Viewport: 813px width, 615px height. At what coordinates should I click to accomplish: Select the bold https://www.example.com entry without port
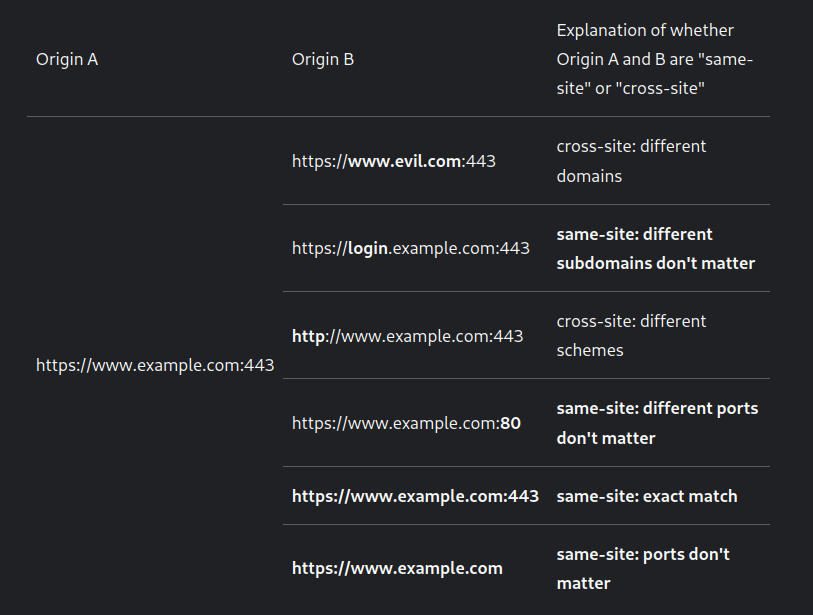click(397, 568)
